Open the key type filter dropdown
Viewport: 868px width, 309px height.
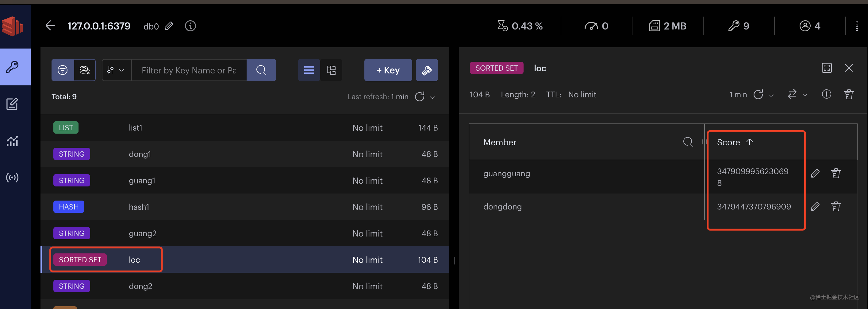116,70
